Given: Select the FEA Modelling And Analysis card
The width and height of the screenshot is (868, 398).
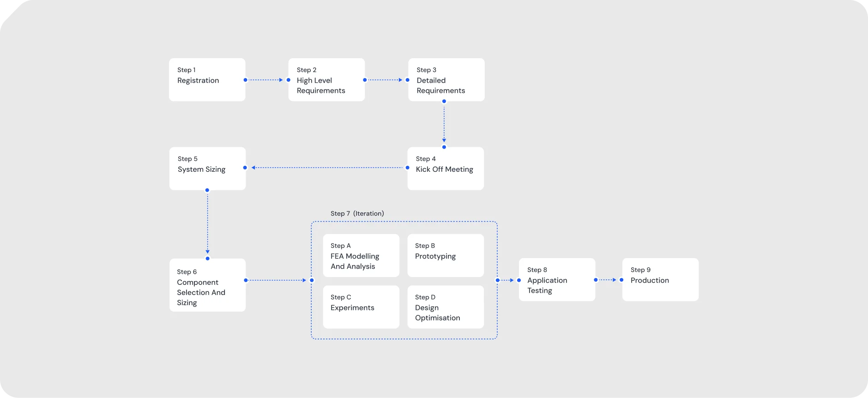Looking at the screenshot, I should click(361, 255).
